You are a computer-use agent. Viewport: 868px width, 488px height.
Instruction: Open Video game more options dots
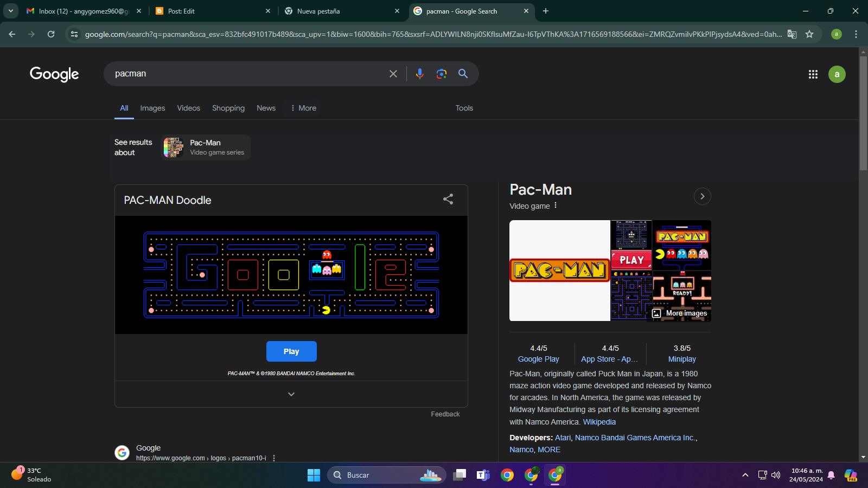point(556,206)
